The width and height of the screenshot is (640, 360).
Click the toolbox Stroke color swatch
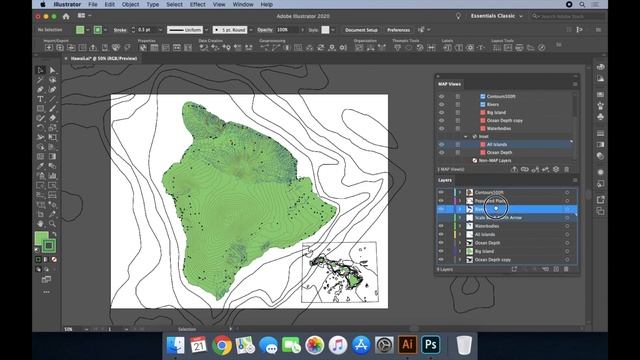point(49,245)
